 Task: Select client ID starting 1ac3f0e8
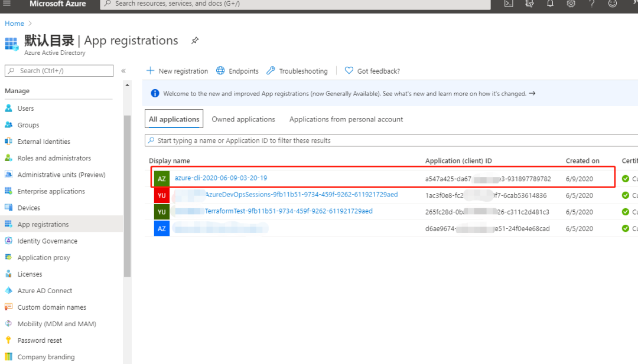(486, 195)
